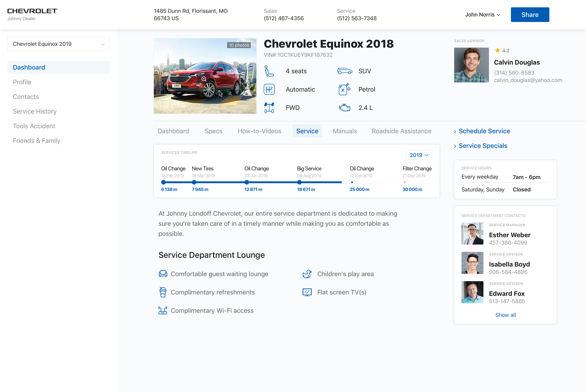586x392 pixels.
Task: Click Isabella Boyd phone 006-584-4886
Action: point(508,272)
